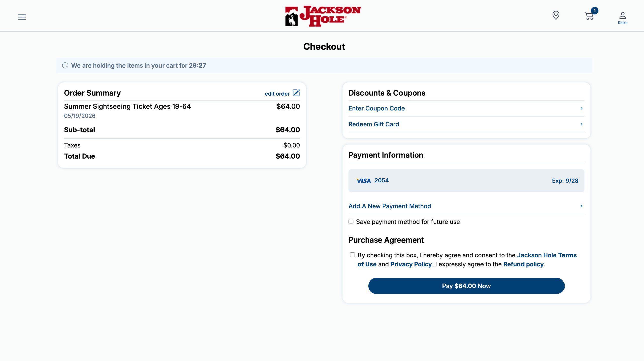Click the Taxes $0.00 value
Viewport: 644px width, 361px height.
291,145
